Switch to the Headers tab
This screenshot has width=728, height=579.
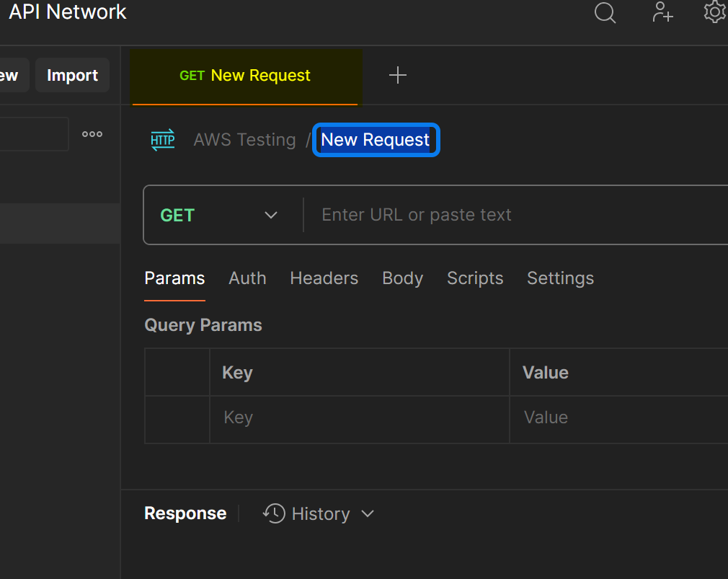click(x=324, y=278)
